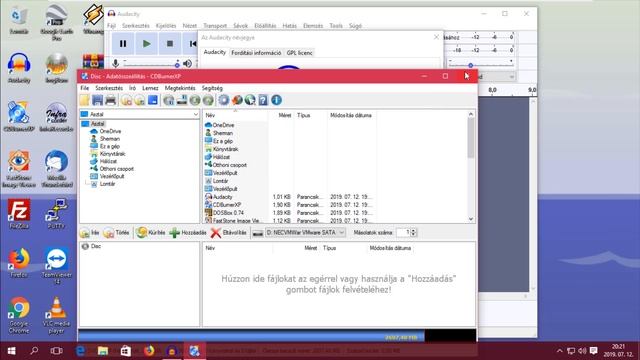The image size is (640, 360).
Task: Open the Segítség menu in CDBurnerXP
Action: click(212, 88)
